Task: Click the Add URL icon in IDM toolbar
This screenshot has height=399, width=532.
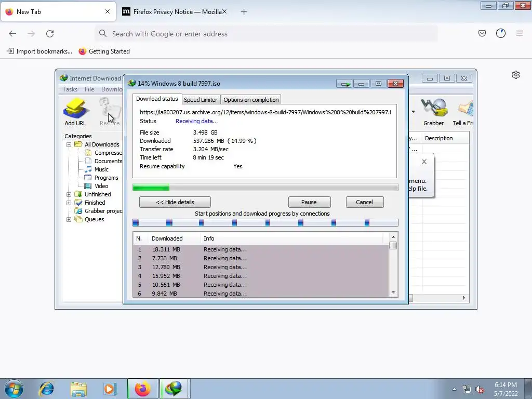Action: coord(75,112)
